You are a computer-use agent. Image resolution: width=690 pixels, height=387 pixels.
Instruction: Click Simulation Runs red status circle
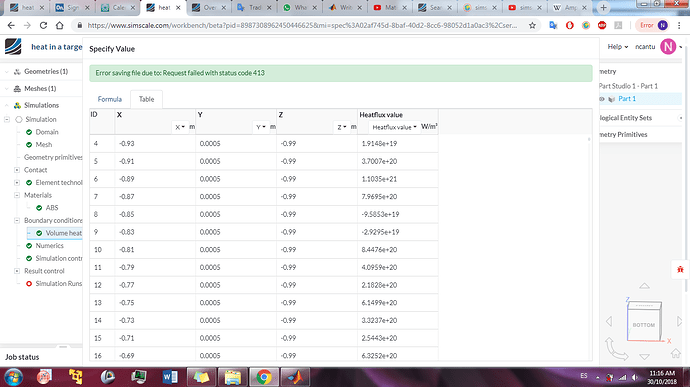point(29,284)
